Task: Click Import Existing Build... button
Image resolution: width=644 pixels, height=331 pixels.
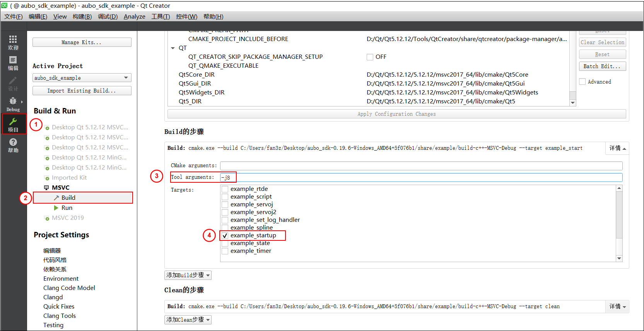Action: point(82,91)
